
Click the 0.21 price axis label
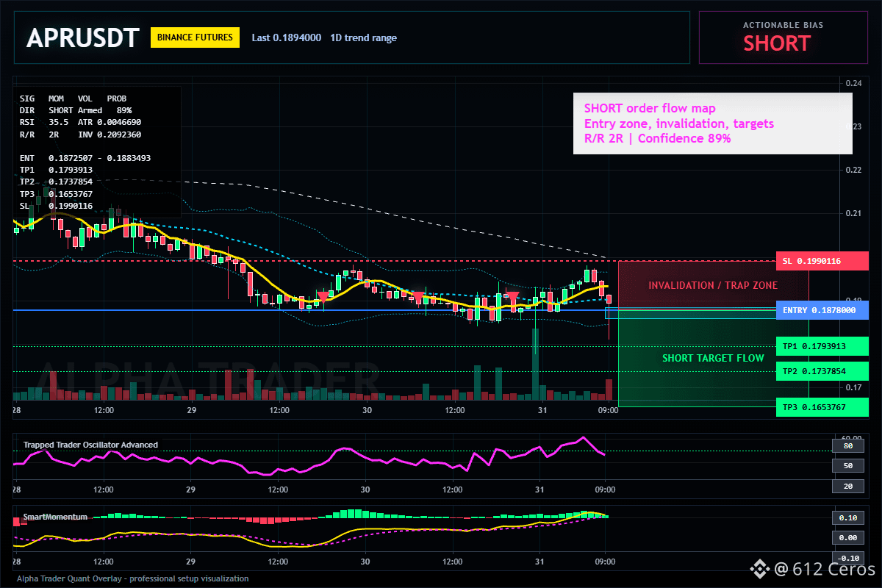point(852,213)
